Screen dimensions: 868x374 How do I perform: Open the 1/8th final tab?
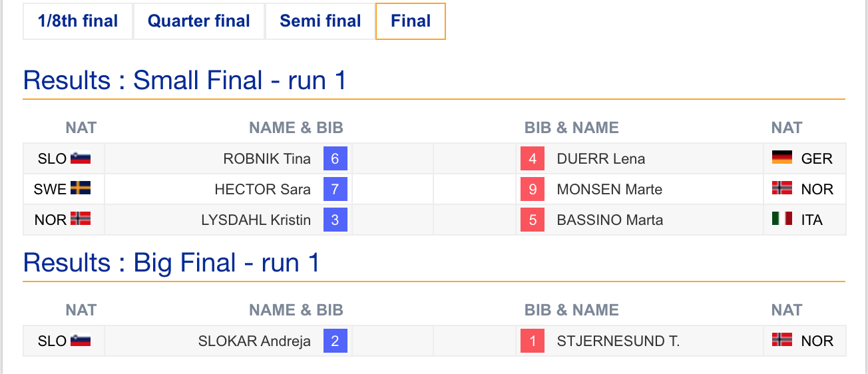coord(78,21)
